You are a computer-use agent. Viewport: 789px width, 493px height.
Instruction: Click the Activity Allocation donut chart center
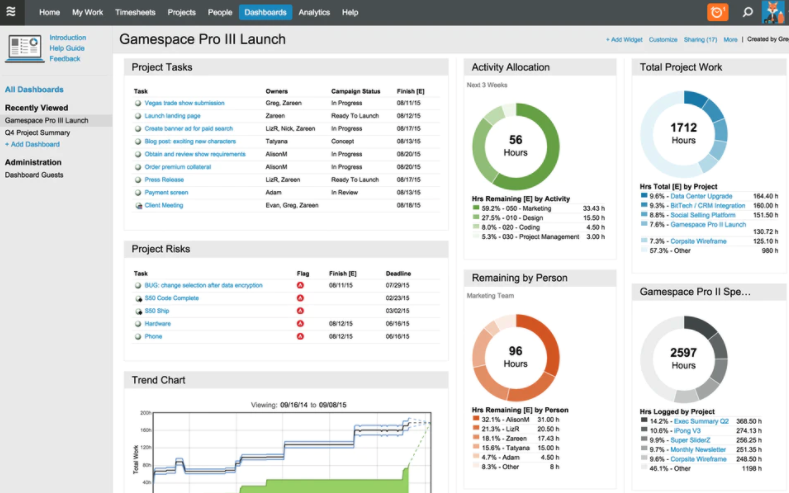click(516, 145)
